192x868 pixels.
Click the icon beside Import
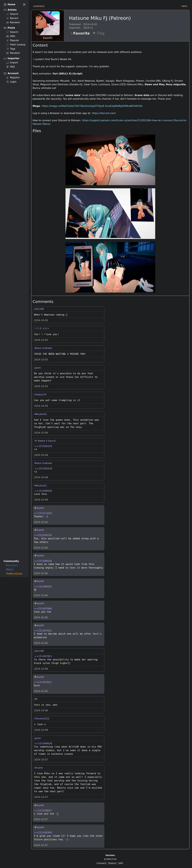(x=7, y=63)
